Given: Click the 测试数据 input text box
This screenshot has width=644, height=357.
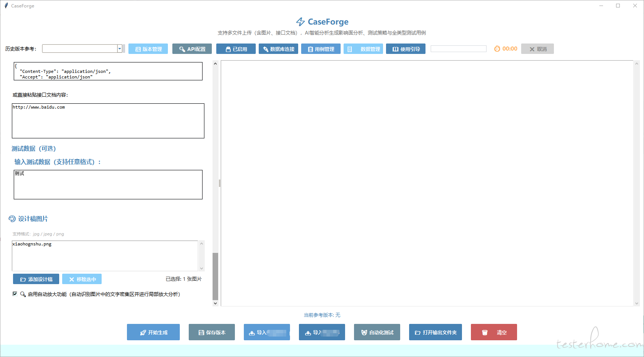Looking at the screenshot, I should [108, 185].
